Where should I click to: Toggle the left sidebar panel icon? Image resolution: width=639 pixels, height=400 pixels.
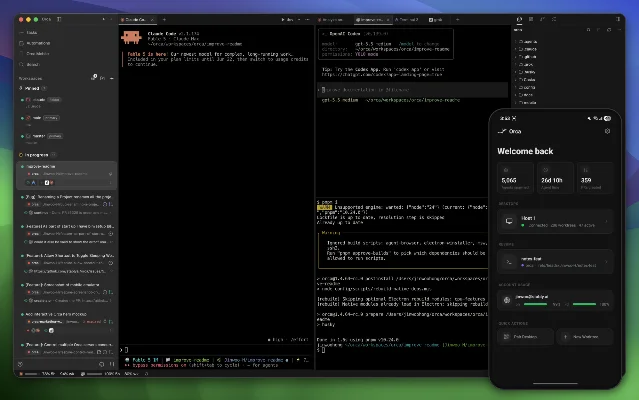(59, 19)
